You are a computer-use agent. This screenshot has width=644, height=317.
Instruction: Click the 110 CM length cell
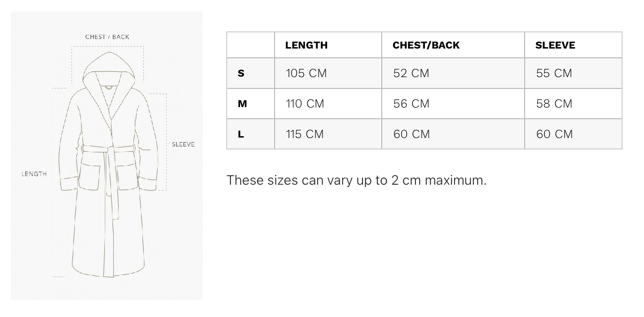pyautogui.click(x=328, y=104)
